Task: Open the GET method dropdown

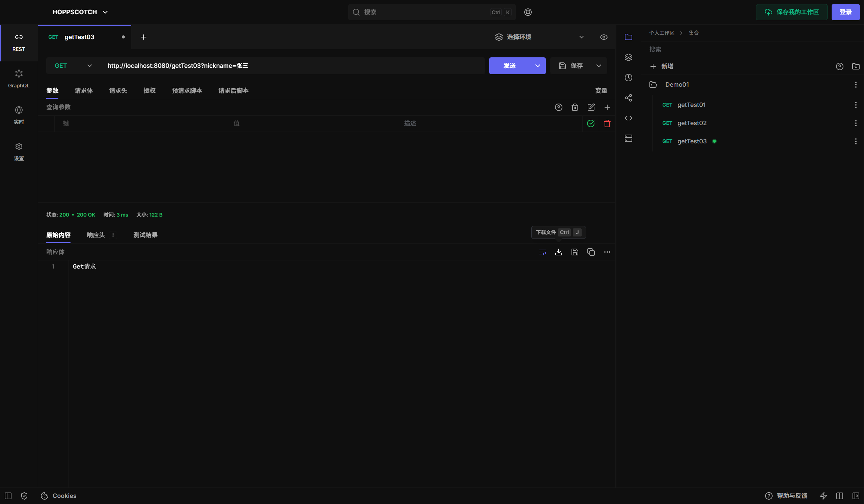Action: tap(73, 65)
